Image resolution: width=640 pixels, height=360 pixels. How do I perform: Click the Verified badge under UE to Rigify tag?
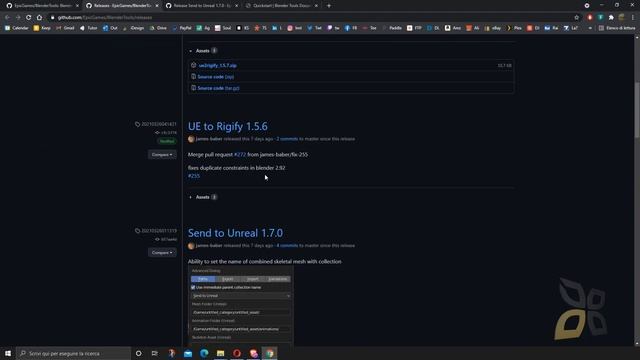[167, 141]
